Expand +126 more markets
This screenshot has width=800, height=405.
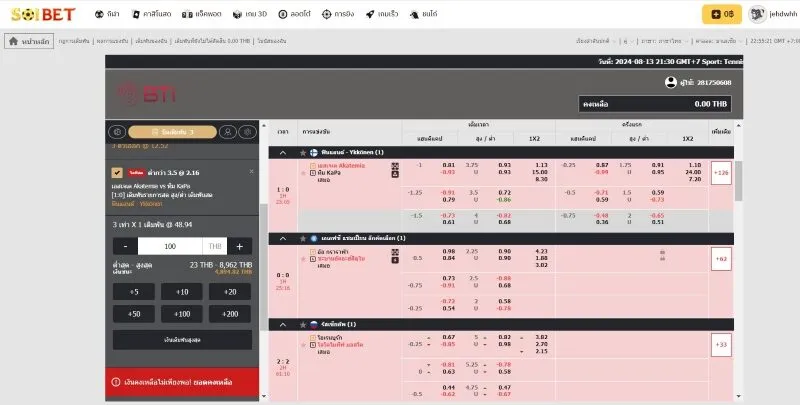721,173
